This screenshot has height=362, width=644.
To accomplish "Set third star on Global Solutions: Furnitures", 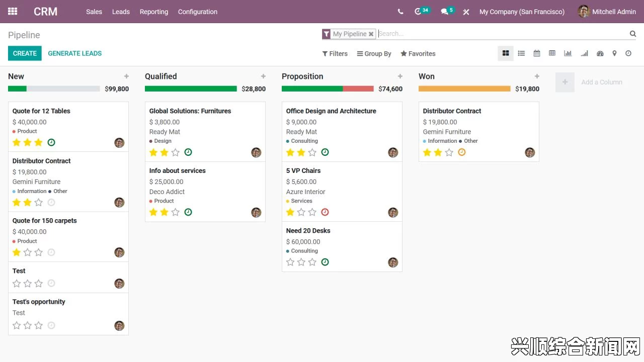I will point(175,152).
